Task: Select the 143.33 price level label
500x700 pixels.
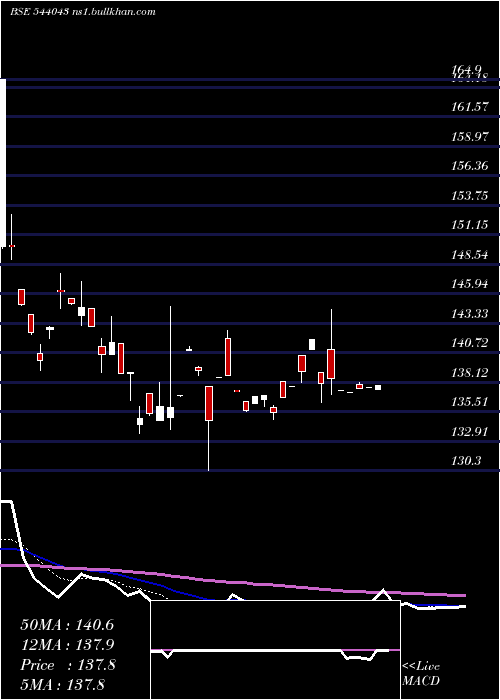Action: (x=470, y=314)
